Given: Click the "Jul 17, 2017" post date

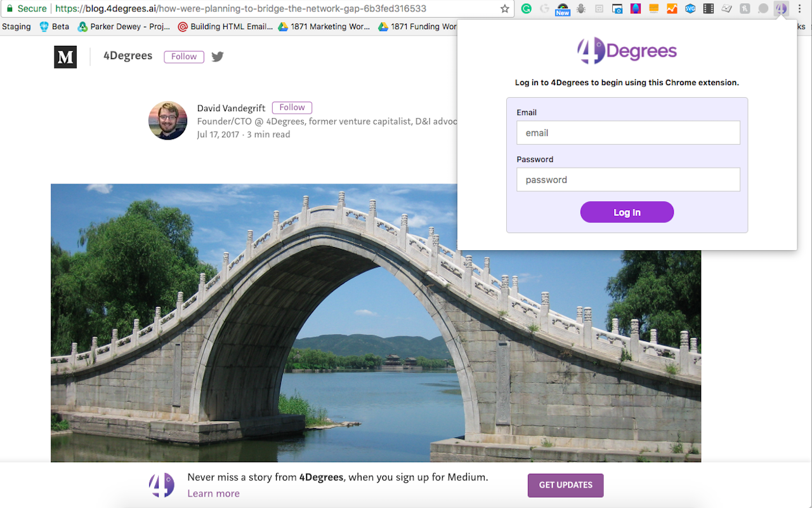Looking at the screenshot, I should coord(219,135).
